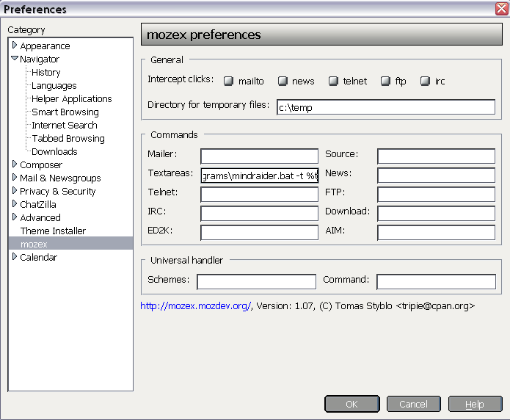
Task: Click the OK button
Action: (x=352, y=404)
